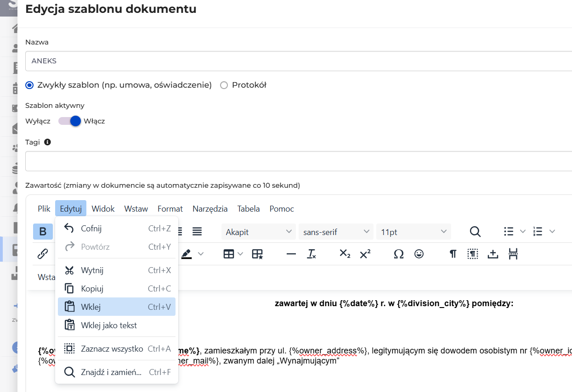This screenshot has width=572, height=392.
Task: Expand bullet list style chevron
Action: (x=522, y=231)
